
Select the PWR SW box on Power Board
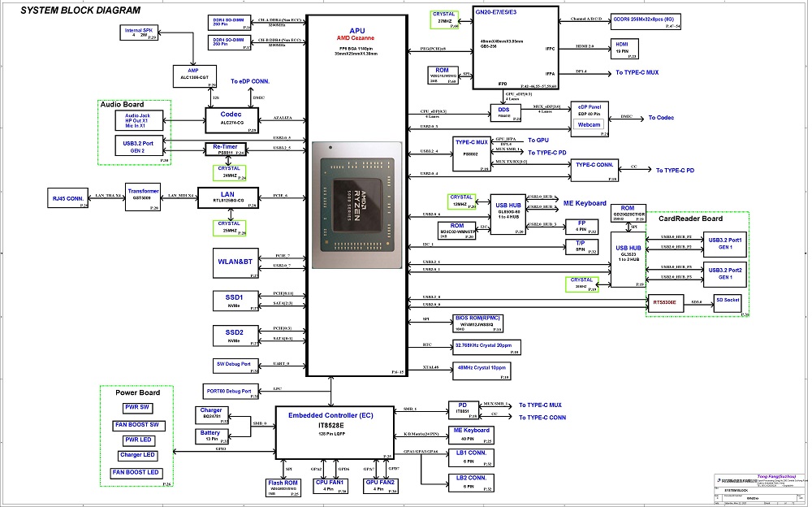pos(136,408)
